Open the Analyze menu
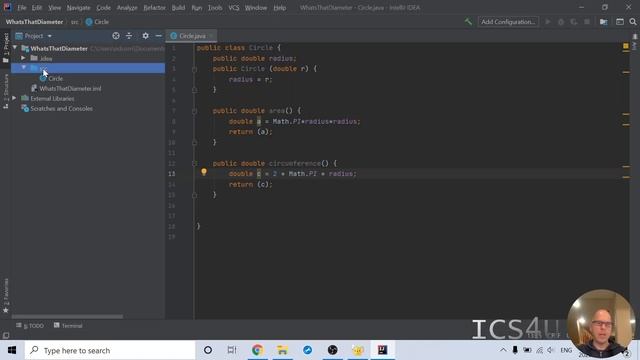This screenshot has height=360, width=640. coord(127,8)
